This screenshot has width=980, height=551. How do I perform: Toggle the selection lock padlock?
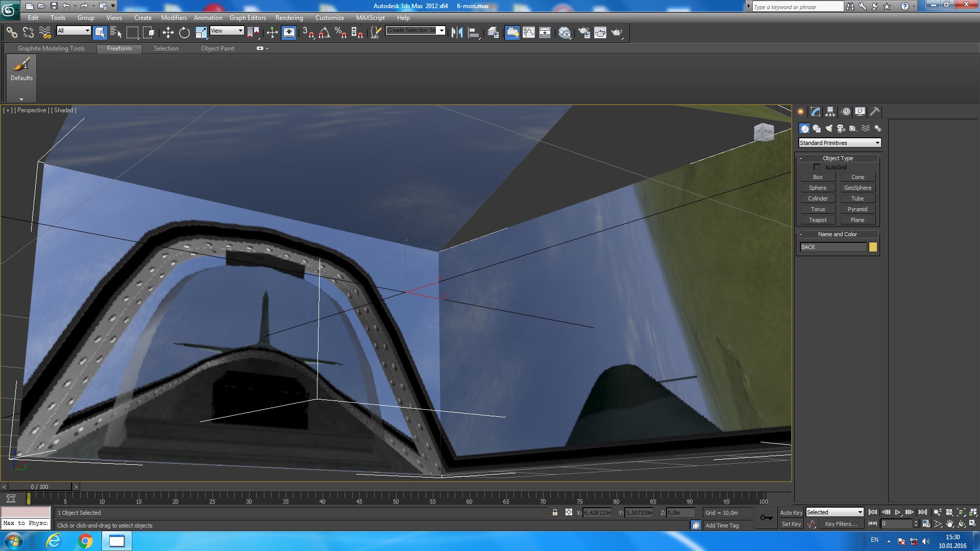point(555,513)
